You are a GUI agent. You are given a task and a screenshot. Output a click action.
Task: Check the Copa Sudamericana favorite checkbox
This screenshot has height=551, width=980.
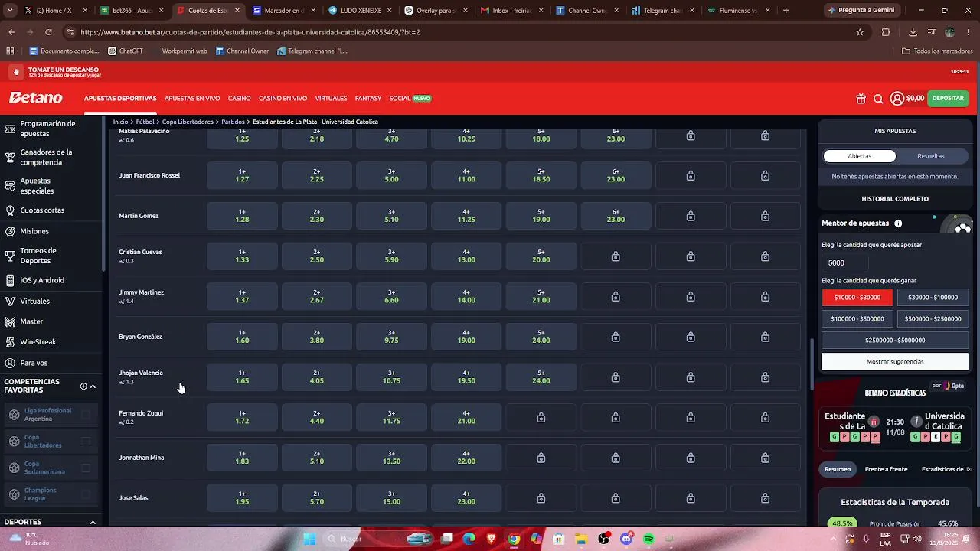(x=86, y=468)
